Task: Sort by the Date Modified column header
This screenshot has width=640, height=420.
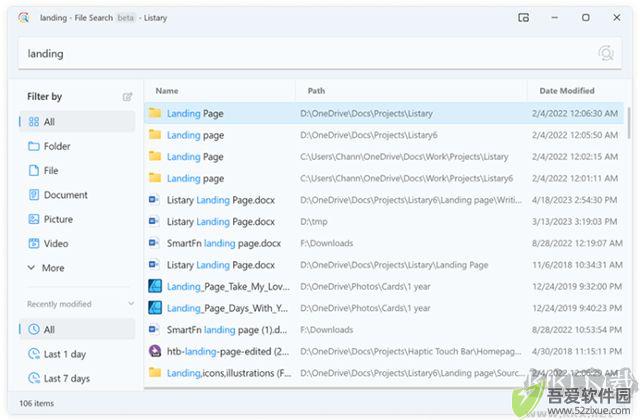Action: pyautogui.click(x=567, y=91)
